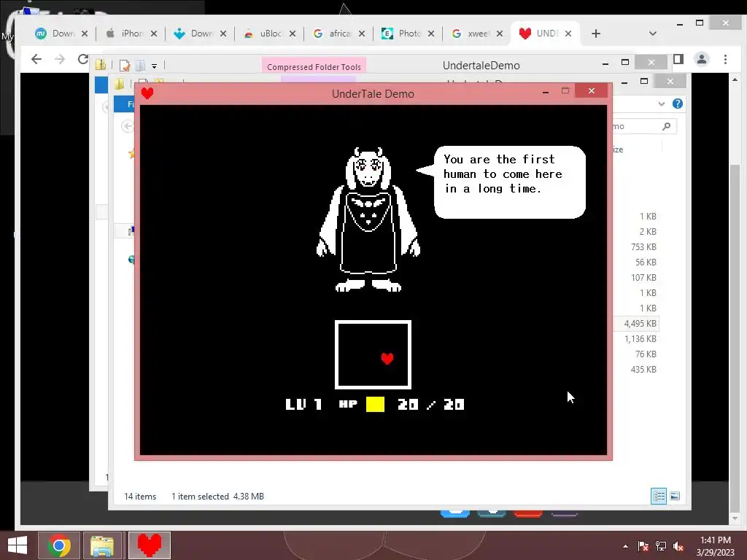Click the Toriel character sprite
747x560 pixels.
(368, 219)
